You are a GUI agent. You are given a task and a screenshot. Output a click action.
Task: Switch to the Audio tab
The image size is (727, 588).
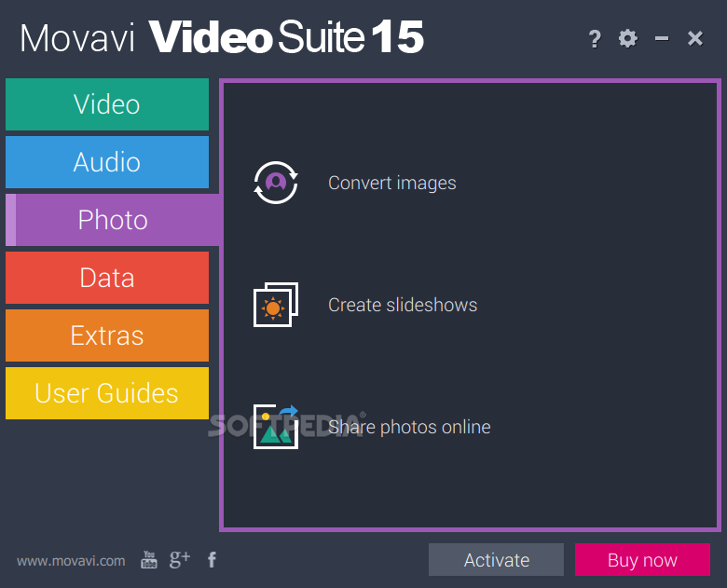point(107,162)
